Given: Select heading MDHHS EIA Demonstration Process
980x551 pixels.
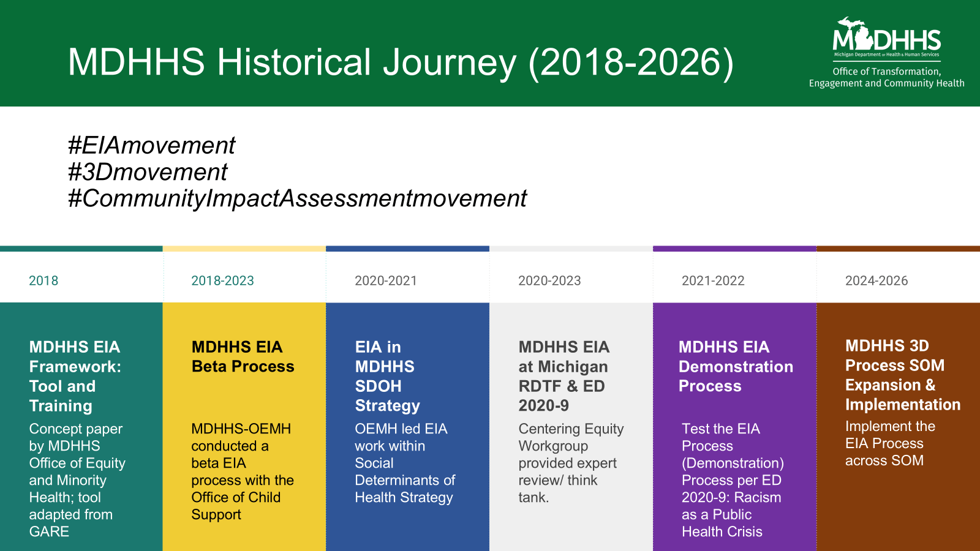Looking at the screenshot, I should [x=736, y=367].
